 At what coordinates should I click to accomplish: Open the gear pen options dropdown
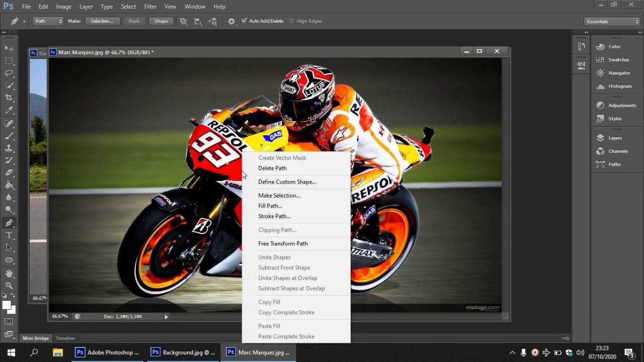tap(231, 21)
